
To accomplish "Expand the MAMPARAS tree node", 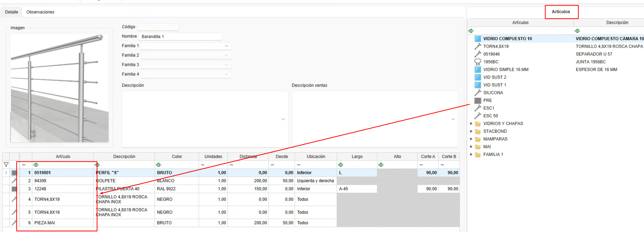I will [x=471, y=139].
